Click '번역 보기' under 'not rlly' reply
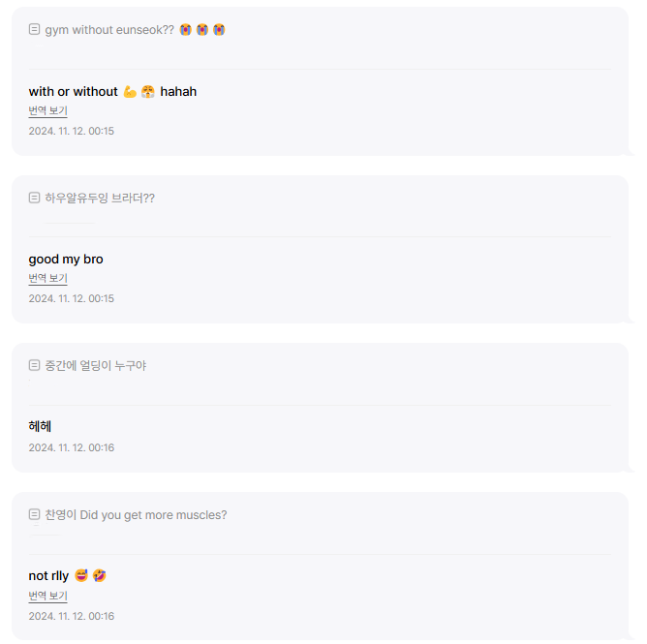Viewport: 647px width, 644px height. point(47,597)
